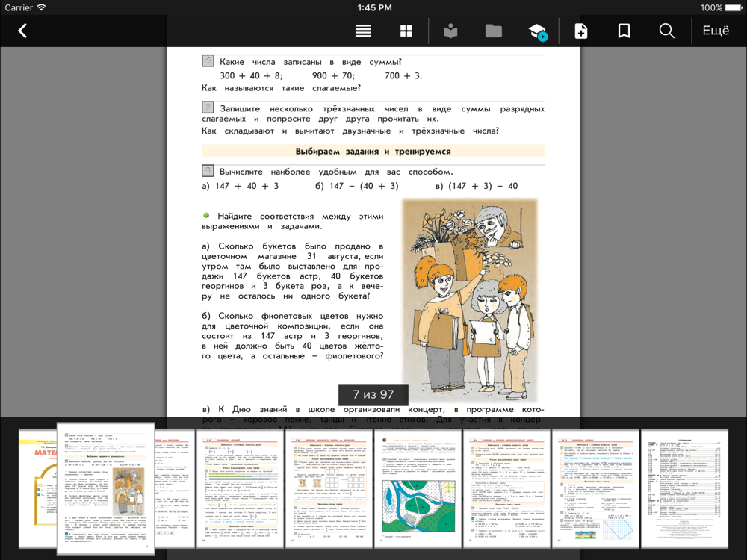The width and height of the screenshot is (747, 560).
Task: Tap the heading «Выбираем задания и тренируемся»
Action: pyautogui.click(x=373, y=151)
